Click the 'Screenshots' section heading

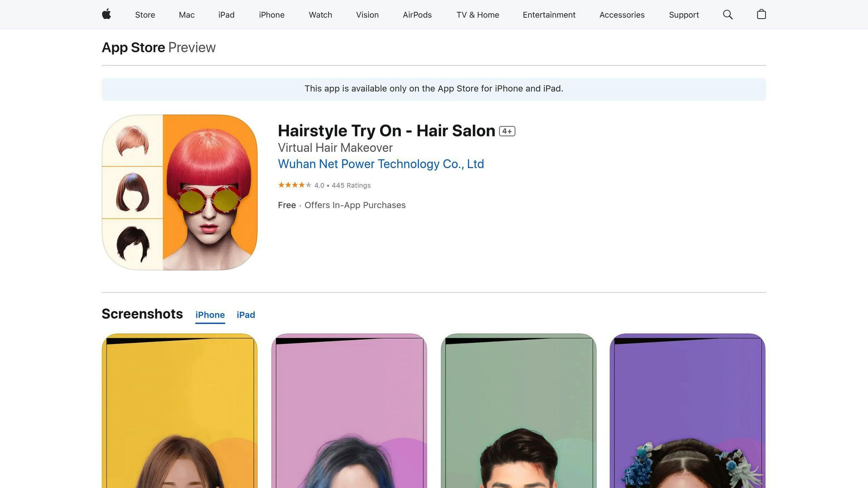[x=142, y=314]
